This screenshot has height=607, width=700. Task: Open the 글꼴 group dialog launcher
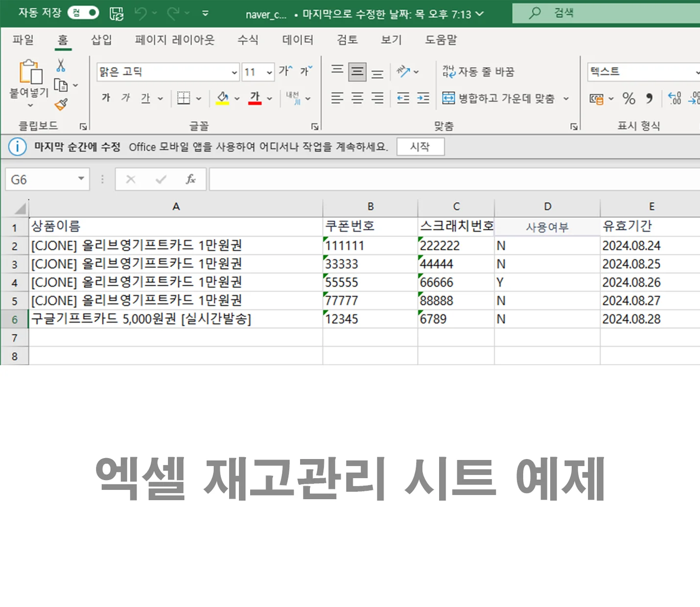[315, 127]
